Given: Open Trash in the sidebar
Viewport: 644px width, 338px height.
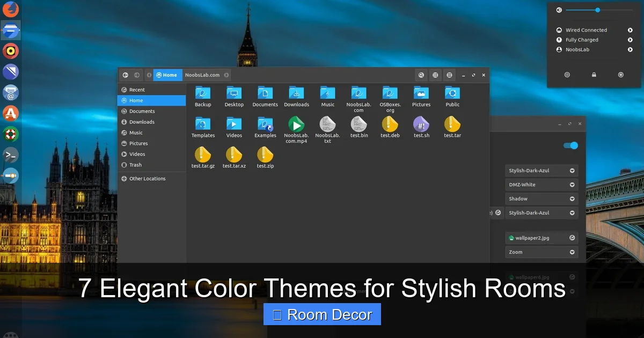Looking at the screenshot, I should tap(151, 165).
